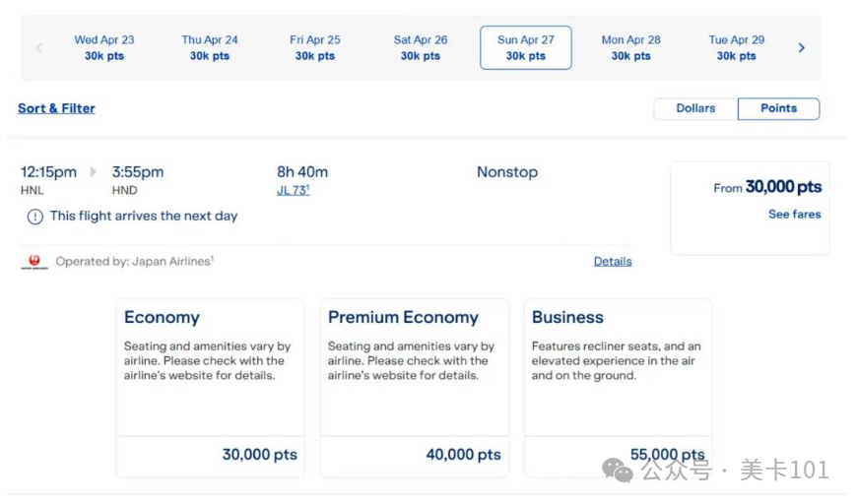
Task: Choose the Business fare card
Action: [x=618, y=389]
